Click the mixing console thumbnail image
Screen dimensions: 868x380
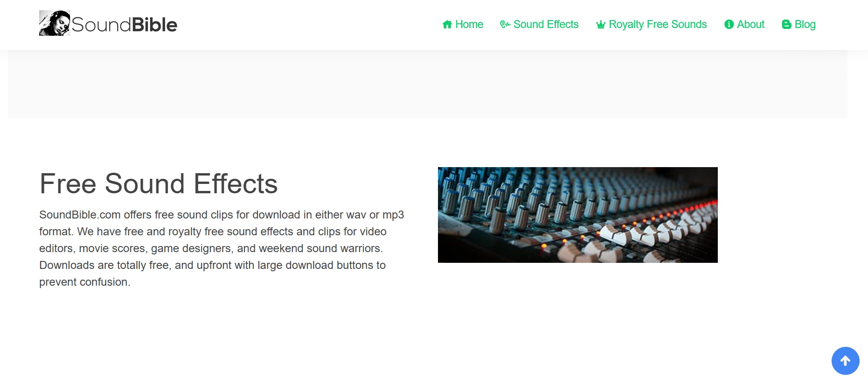pos(577,215)
